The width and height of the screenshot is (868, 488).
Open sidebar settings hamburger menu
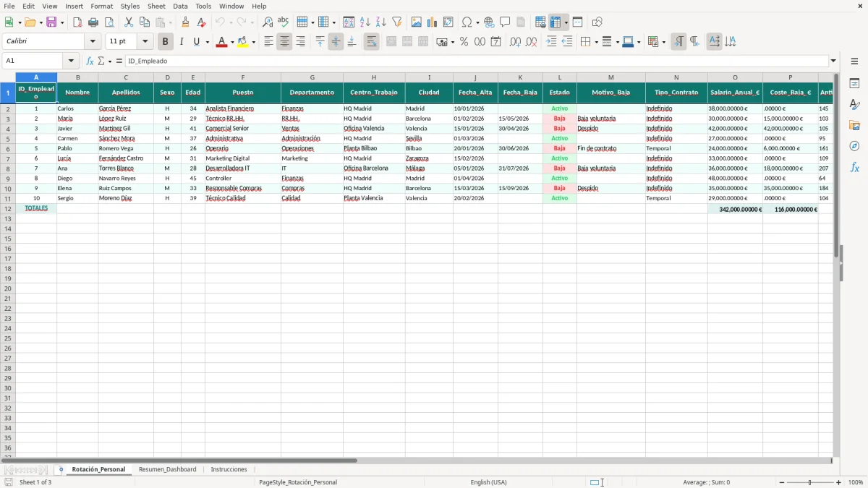pyautogui.click(x=854, y=61)
